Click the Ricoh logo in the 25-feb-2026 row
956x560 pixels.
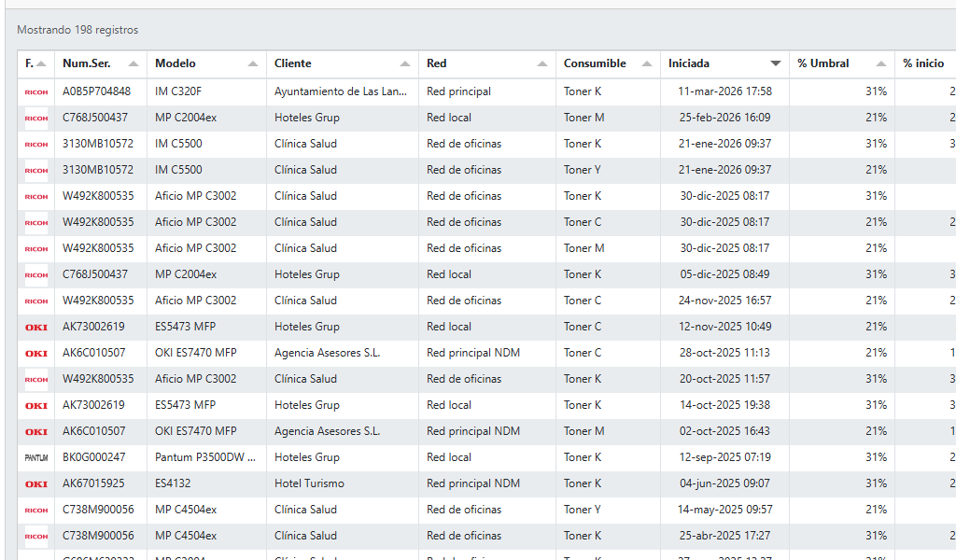coord(36,119)
